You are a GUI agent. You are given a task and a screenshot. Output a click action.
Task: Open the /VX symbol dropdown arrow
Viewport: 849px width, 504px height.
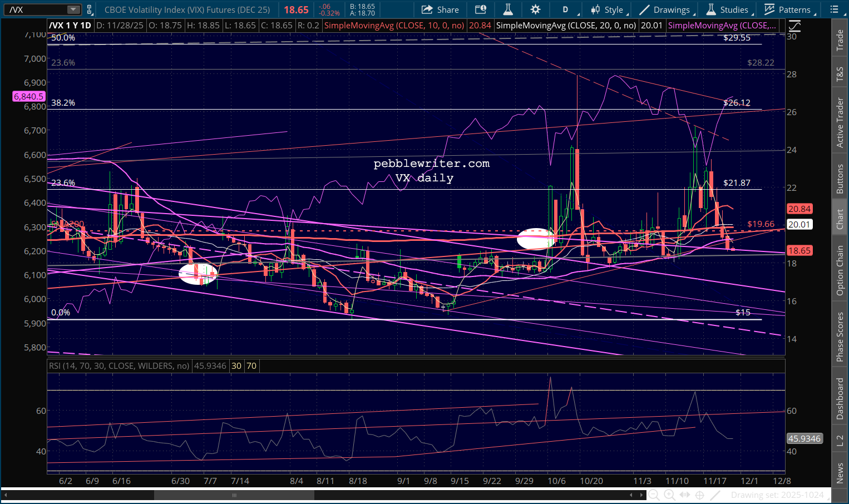click(x=73, y=9)
